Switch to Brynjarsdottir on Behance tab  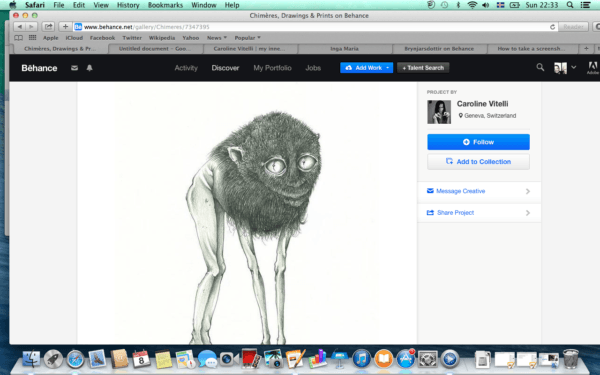pos(439,49)
